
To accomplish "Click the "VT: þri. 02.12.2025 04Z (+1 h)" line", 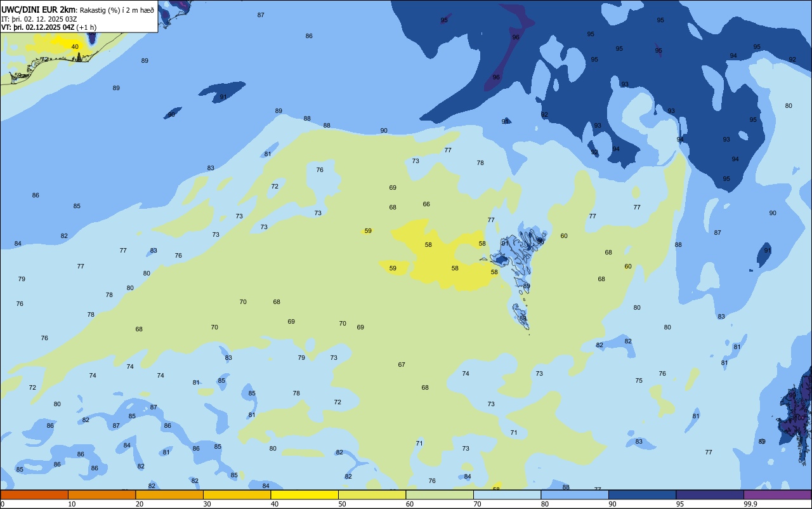I will pos(49,27).
